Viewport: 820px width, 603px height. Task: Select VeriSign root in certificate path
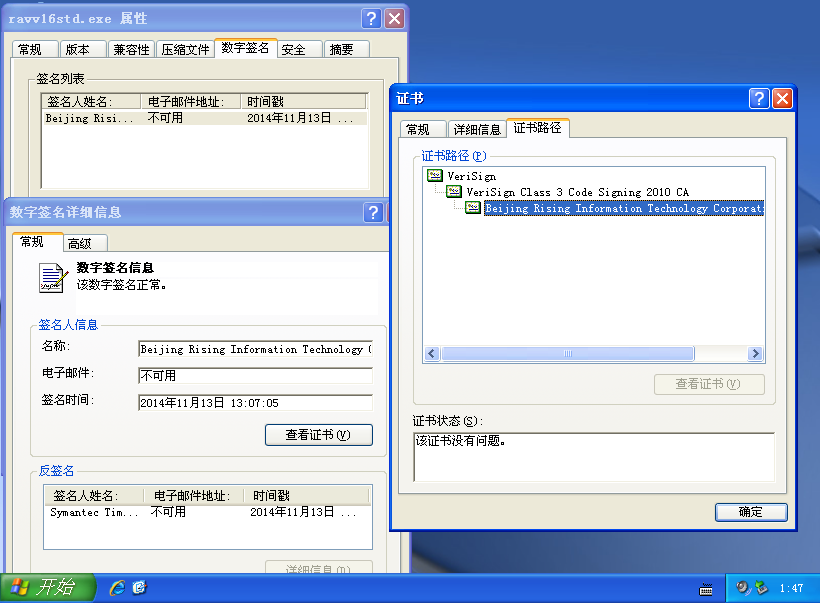tap(471, 176)
